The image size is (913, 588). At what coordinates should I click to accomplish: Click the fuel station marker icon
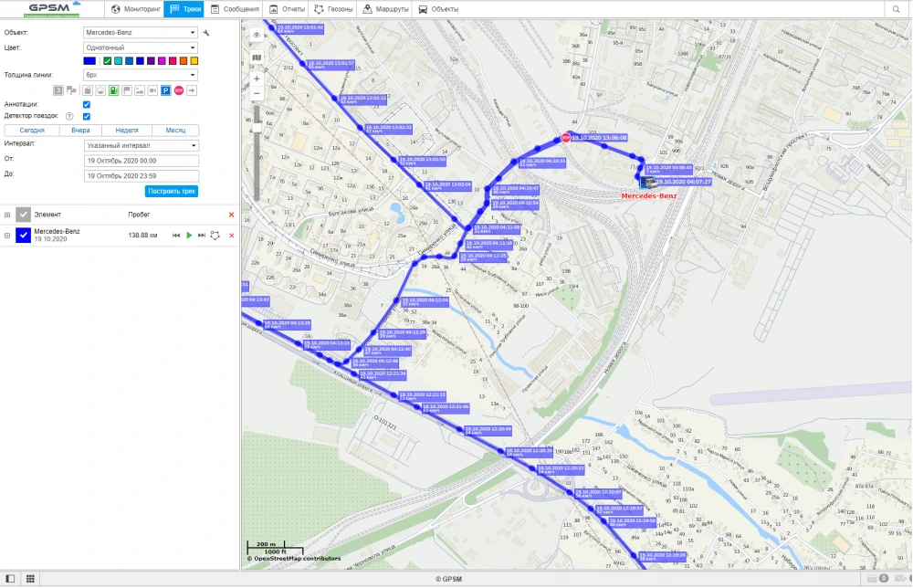113,90
